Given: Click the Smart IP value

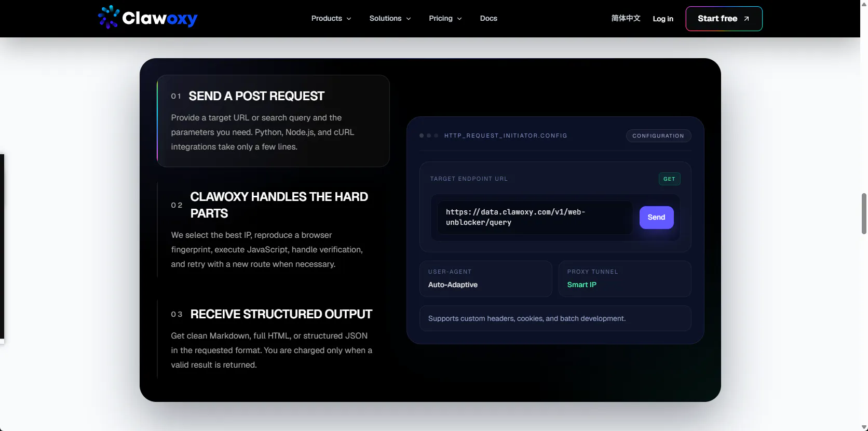Looking at the screenshot, I should pos(582,285).
